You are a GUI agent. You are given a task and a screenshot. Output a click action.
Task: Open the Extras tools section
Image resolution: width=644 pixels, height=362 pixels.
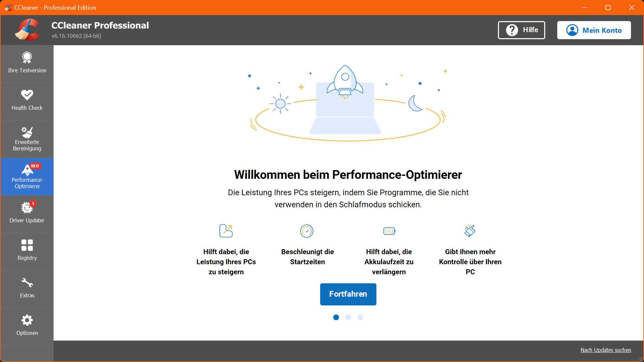[27, 288]
